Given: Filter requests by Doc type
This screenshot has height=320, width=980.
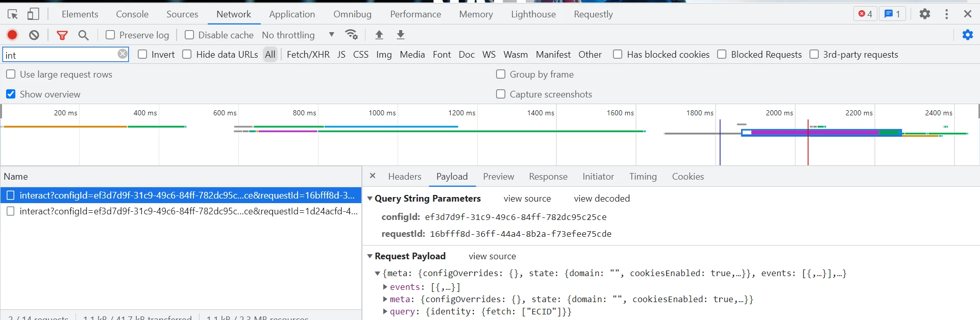Looking at the screenshot, I should coord(467,54).
